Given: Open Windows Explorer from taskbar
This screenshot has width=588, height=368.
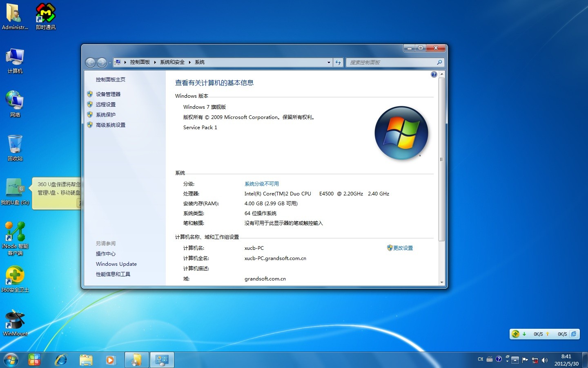Looking at the screenshot, I should 86,360.
